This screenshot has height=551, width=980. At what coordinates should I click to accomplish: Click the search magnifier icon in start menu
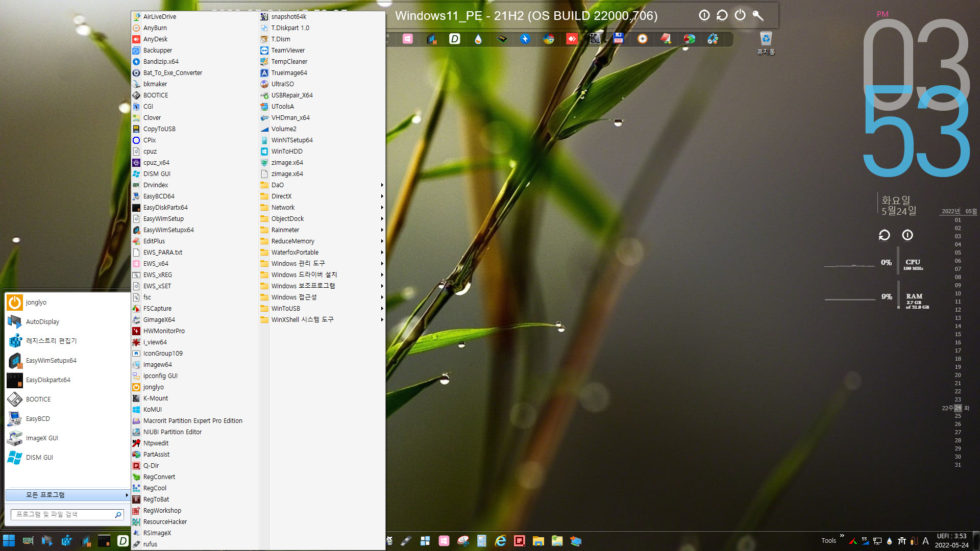[x=118, y=515]
